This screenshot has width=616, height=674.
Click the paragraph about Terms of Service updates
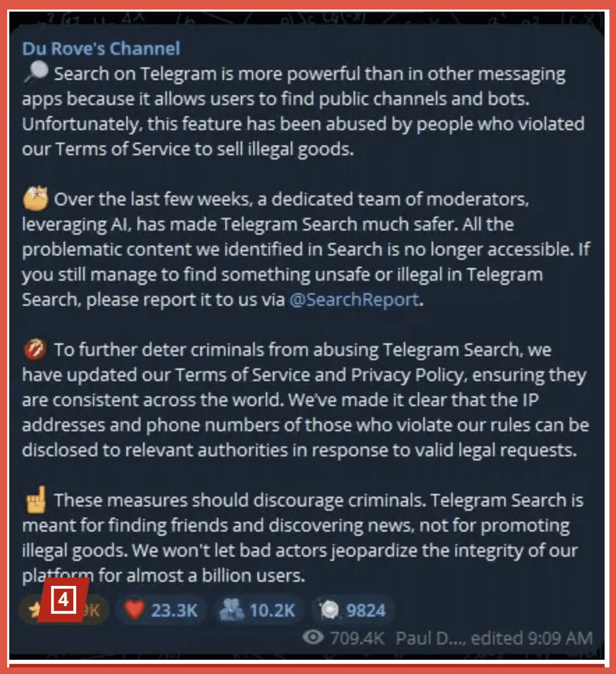306,400
